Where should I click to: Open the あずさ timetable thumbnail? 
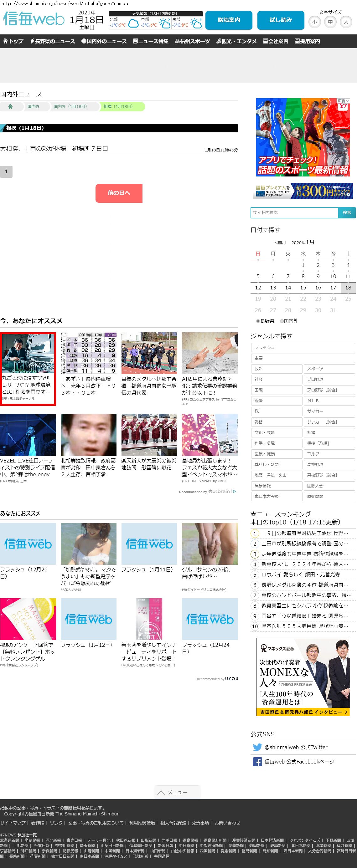tap(89, 353)
